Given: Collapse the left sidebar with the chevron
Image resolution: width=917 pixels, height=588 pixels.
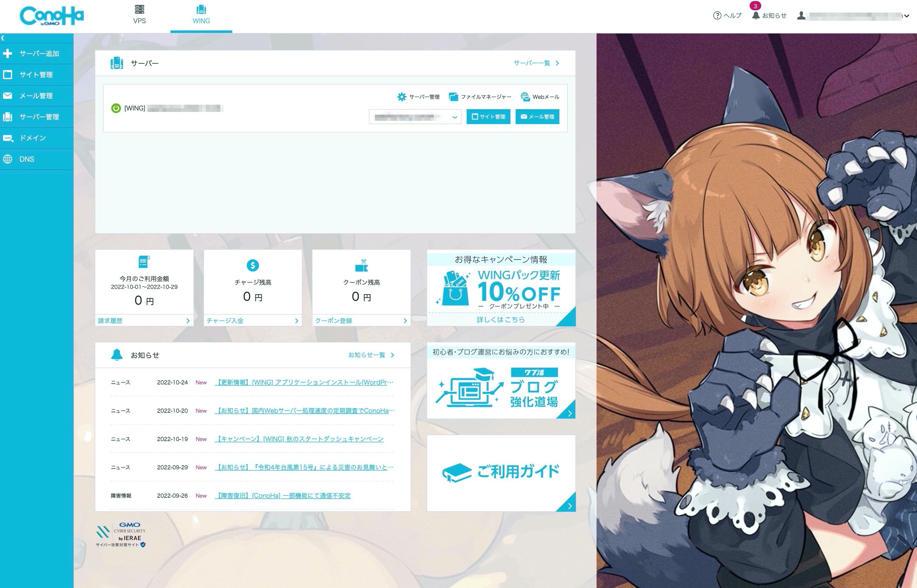Looking at the screenshot, I should (3, 38).
